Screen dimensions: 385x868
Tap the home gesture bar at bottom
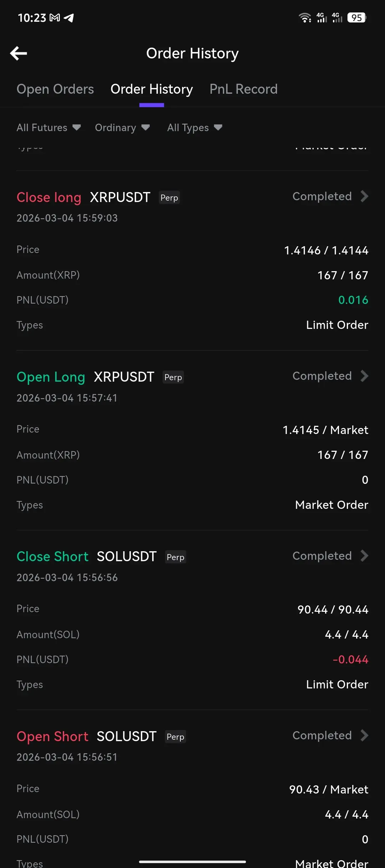pos(192,862)
